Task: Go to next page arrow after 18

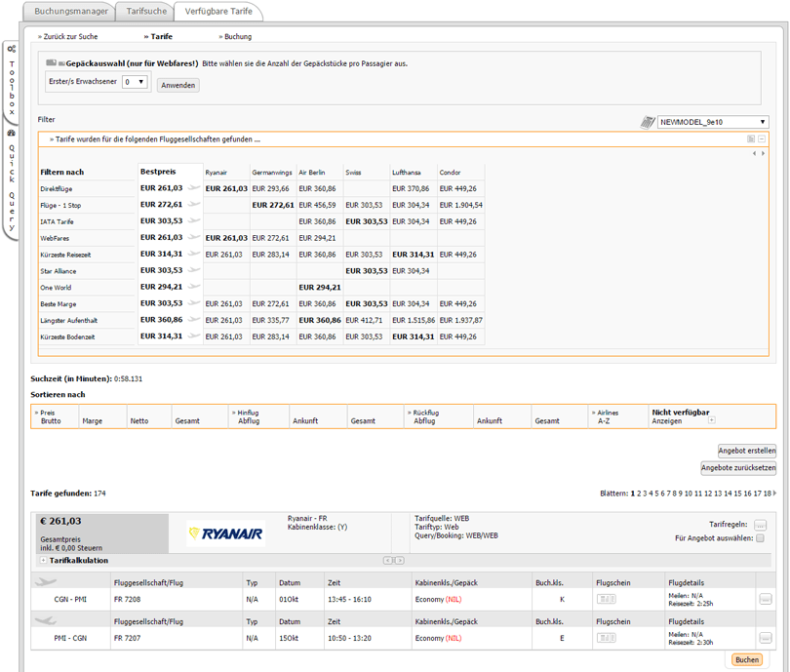Action: (x=774, y=494)
